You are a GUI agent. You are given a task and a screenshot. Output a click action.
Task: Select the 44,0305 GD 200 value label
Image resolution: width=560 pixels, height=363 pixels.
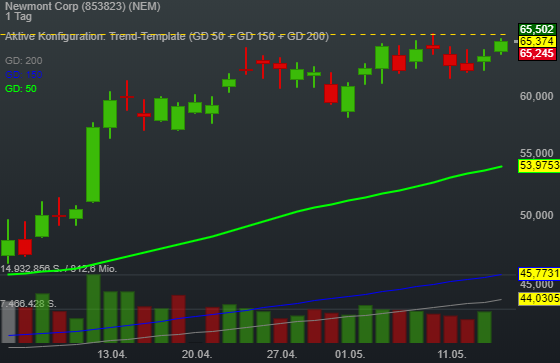click(539, 298)
